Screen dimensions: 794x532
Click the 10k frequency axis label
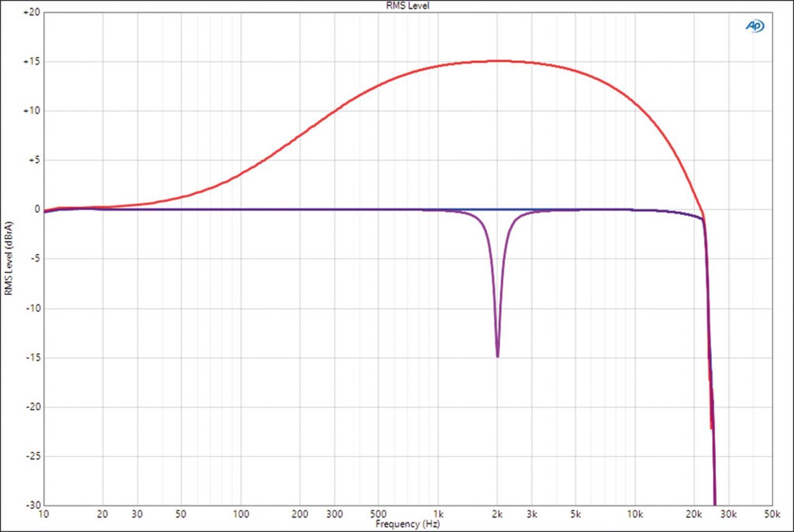coord(635,514)
